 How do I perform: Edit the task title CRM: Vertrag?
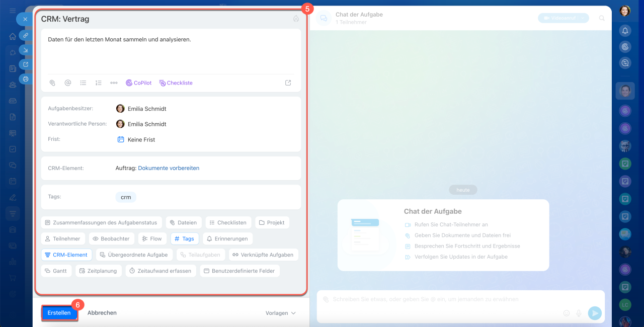pyautogui.click(x=65, y=19)
